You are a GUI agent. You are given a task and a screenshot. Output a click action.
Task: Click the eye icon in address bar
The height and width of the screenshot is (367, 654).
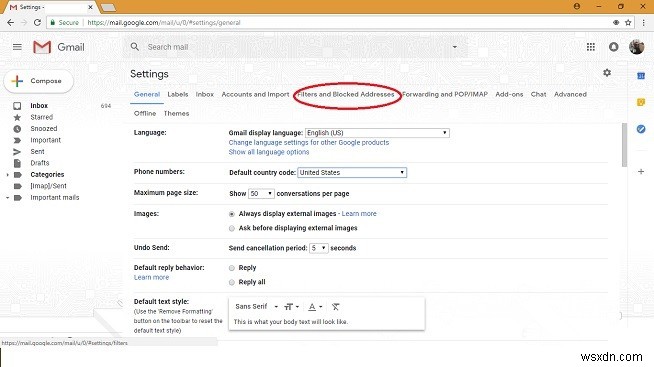pyautogui.click(x=616, y=23)
